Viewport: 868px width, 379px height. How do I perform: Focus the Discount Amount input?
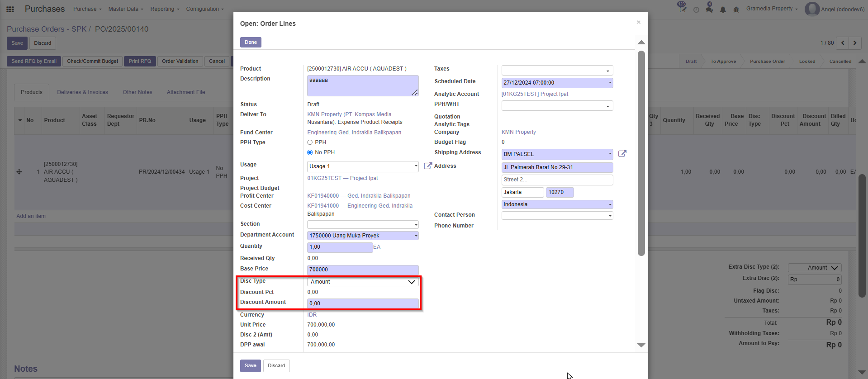pyautogui.click(x=363, y=303)
